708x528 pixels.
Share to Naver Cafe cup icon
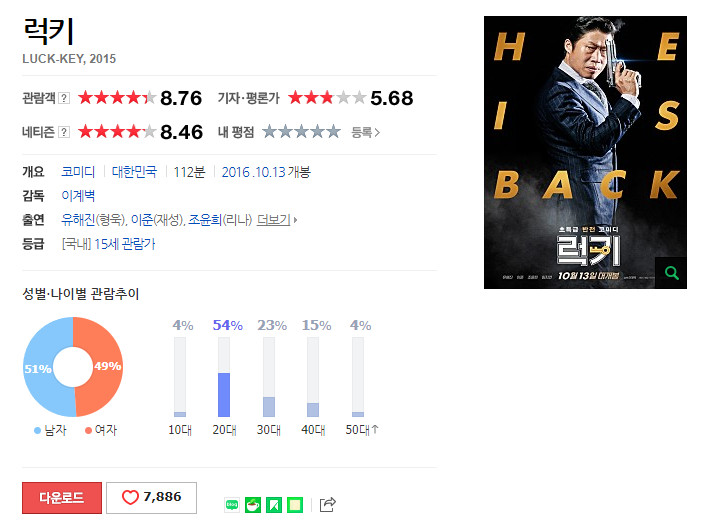pyautogui.click(x=253, y=505)
